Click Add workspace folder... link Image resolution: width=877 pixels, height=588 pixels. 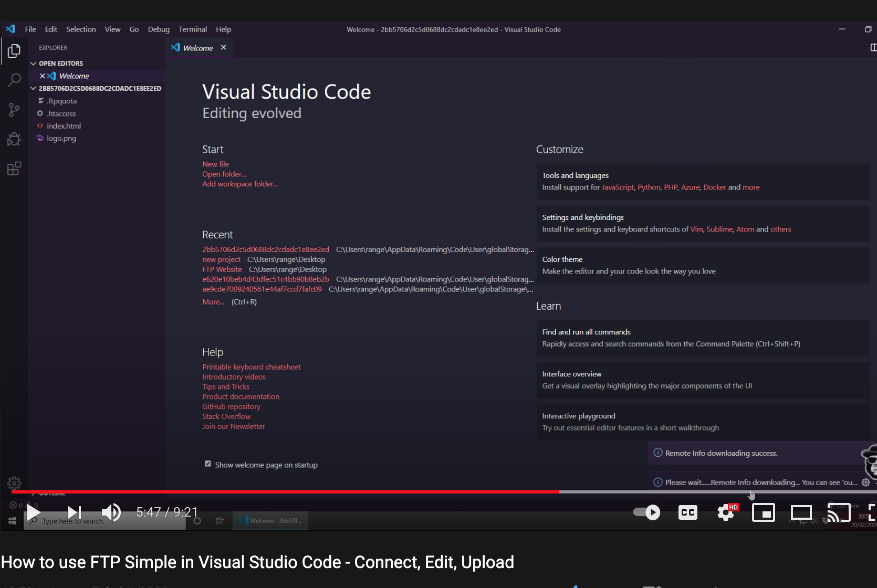[x=240, y=184]
